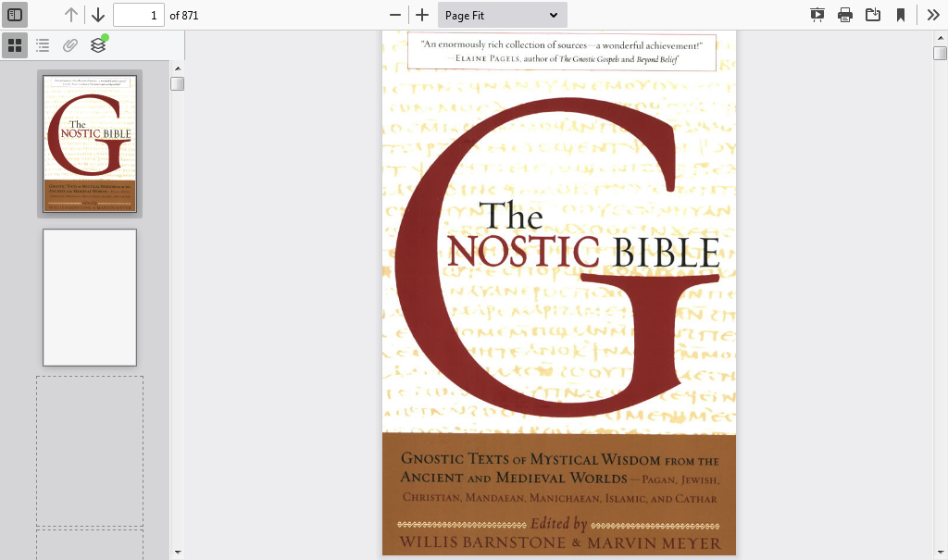Click the sidebar scrollbar down arrow

178,553
